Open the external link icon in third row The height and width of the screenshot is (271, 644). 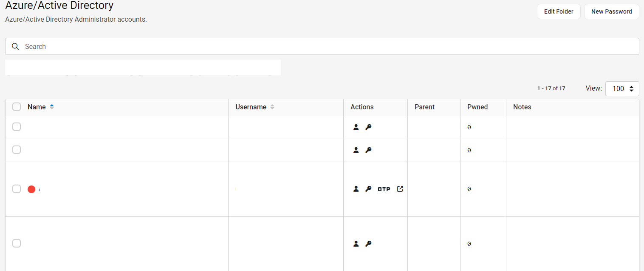pyautogui.click(x=400, y=189)
